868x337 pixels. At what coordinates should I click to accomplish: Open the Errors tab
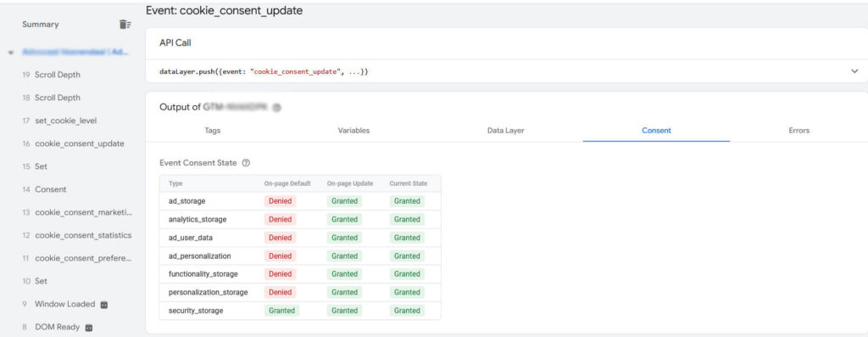point(798,131)
